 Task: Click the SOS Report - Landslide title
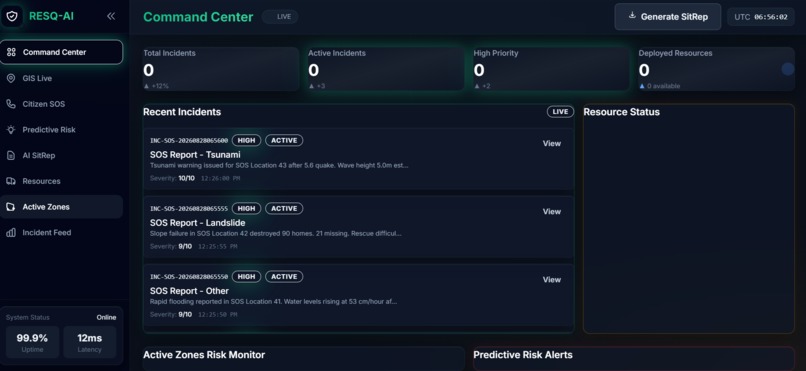pyautogui.click(x=197, y=223)
